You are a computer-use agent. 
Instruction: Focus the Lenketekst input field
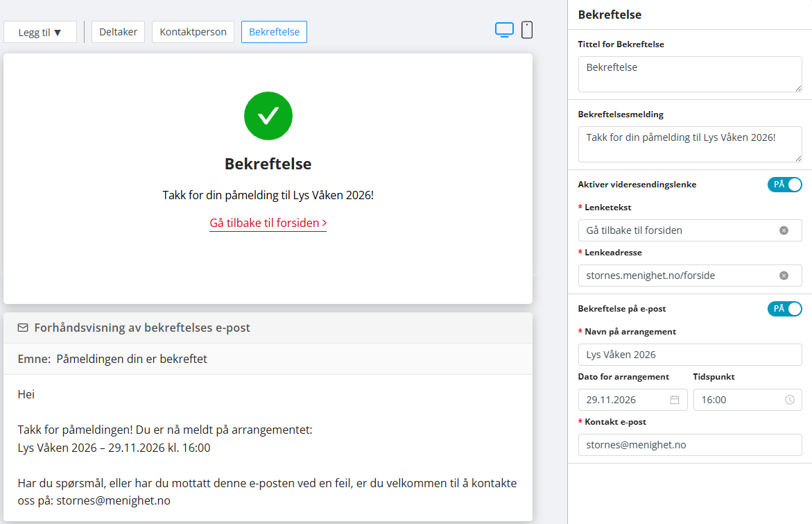pyautogui.click(x=690, y=230)
